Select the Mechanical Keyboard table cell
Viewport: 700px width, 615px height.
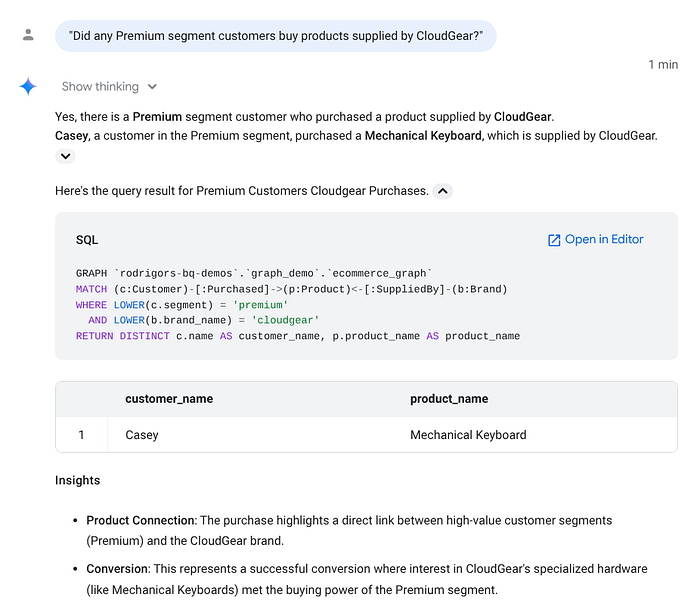pos(468,435)
